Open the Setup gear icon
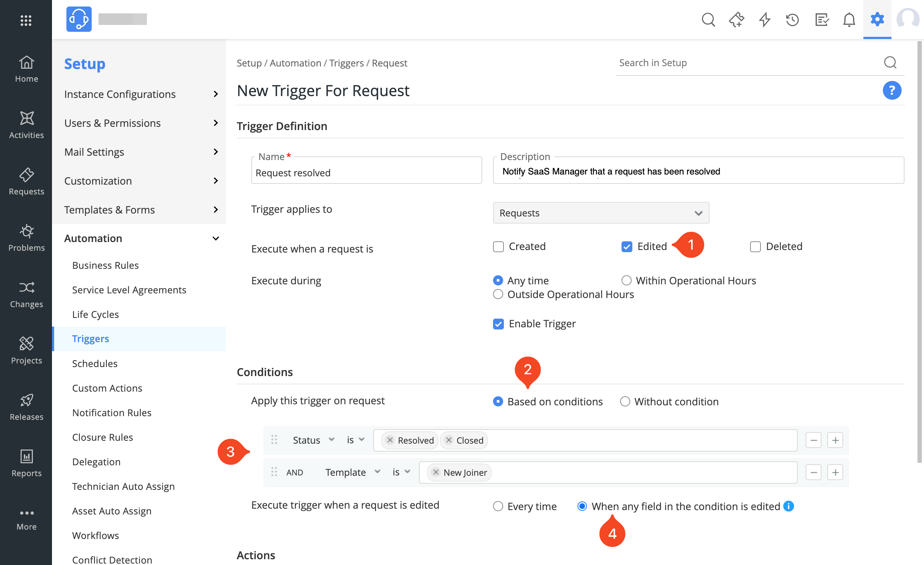The width and height of the screenshot is (924, 565). [877, 19]
